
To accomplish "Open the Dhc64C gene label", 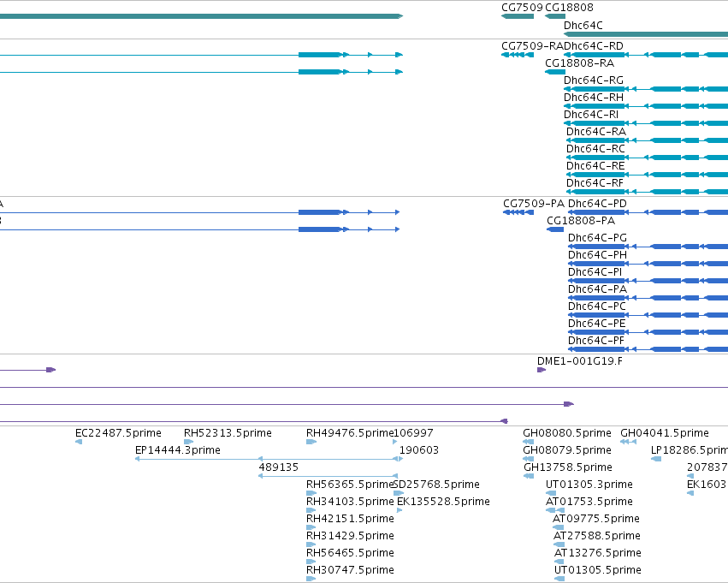I will point(583,26).
